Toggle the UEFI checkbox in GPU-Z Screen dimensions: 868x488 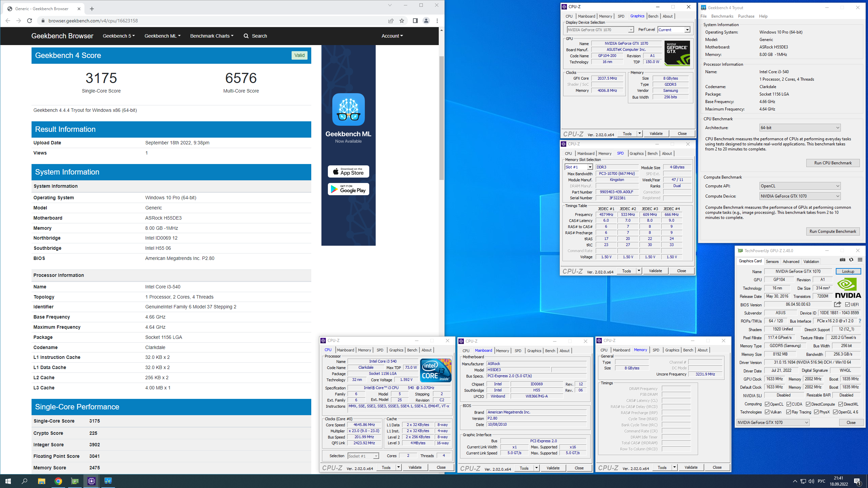click(847, 304)
